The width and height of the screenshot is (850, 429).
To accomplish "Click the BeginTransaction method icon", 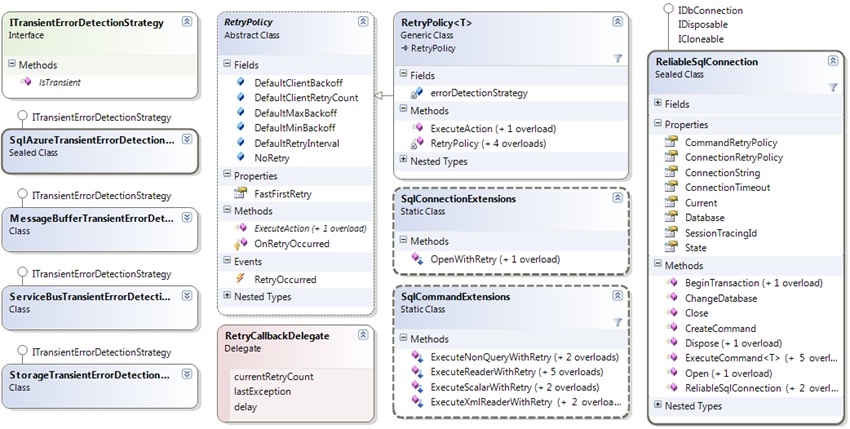I will [x=672, y=283].
